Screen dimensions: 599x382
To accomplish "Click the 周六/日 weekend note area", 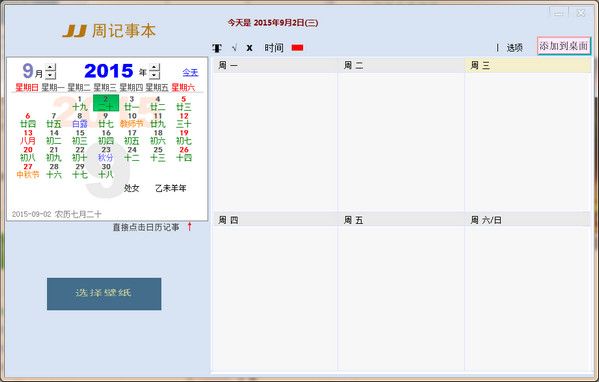I will (528, 298).
